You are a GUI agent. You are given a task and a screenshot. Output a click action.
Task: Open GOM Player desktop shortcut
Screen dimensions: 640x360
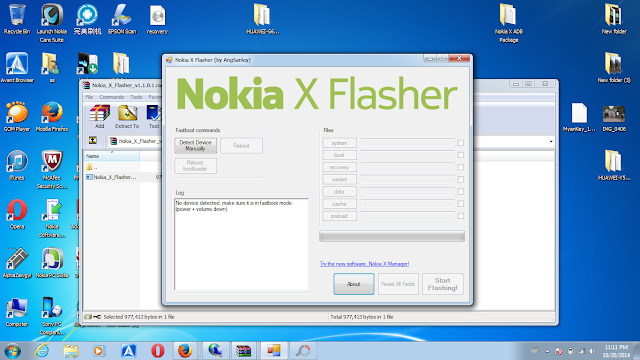click(17, 117)
